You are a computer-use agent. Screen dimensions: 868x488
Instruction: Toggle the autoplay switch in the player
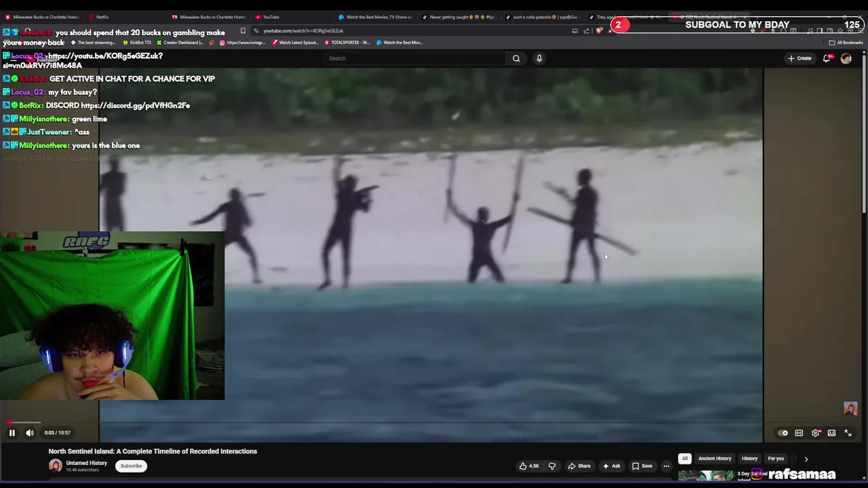(783, 433)
